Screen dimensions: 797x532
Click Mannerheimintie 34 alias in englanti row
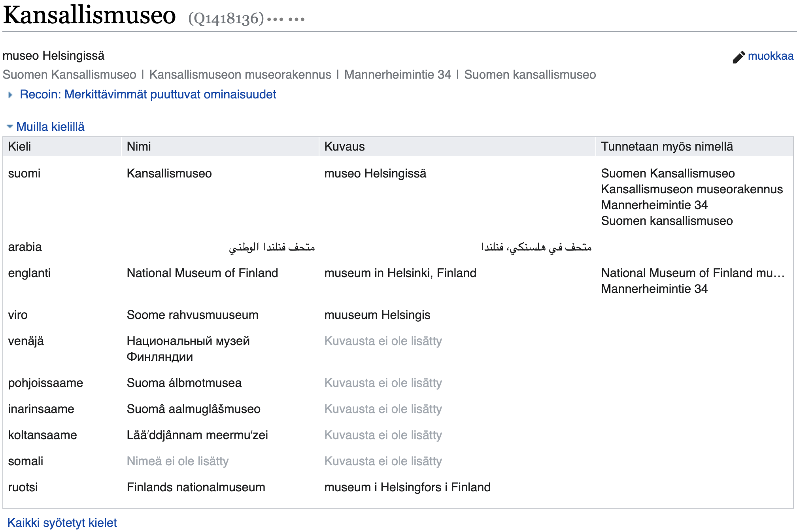[654, 289]
